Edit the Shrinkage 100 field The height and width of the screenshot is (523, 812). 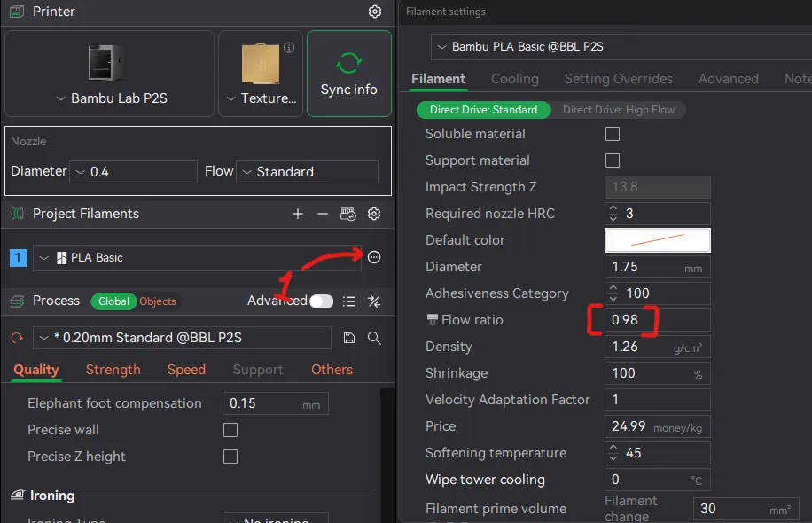pos(657,373)
